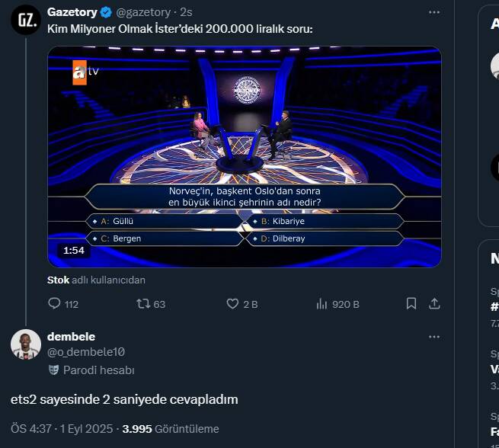Click the reply comment icon
This screenshot has width=499, height=448.
pos(54,304)
